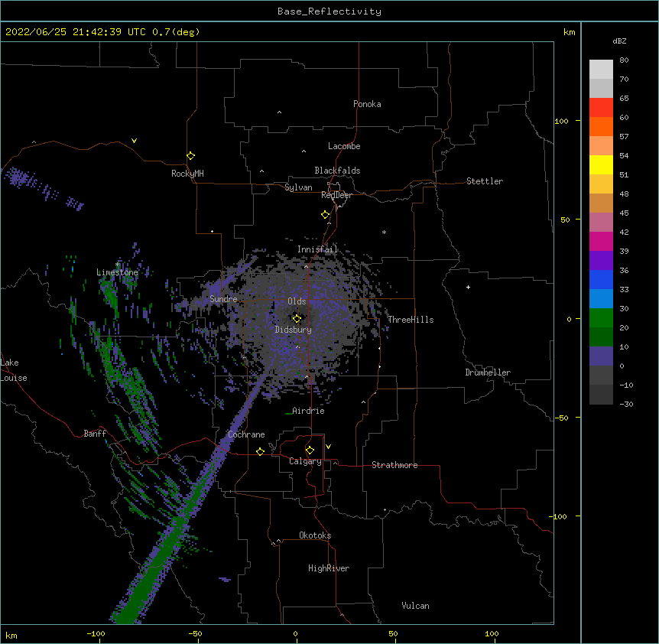Screen dimensions: 659x644
Task: Click the -100 km label on vertical axis
Action: point(559,516)
